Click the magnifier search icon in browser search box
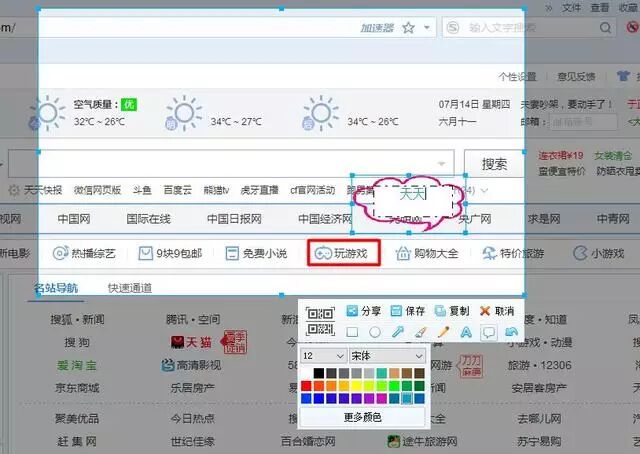Screen dimensions: 640x454 click(606, 28)
